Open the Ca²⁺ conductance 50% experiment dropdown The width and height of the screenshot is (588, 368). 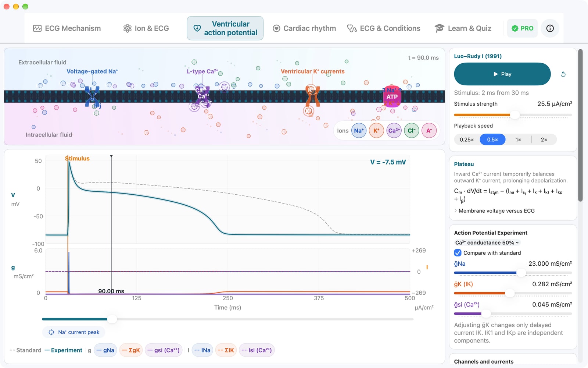tap(487, 243)
